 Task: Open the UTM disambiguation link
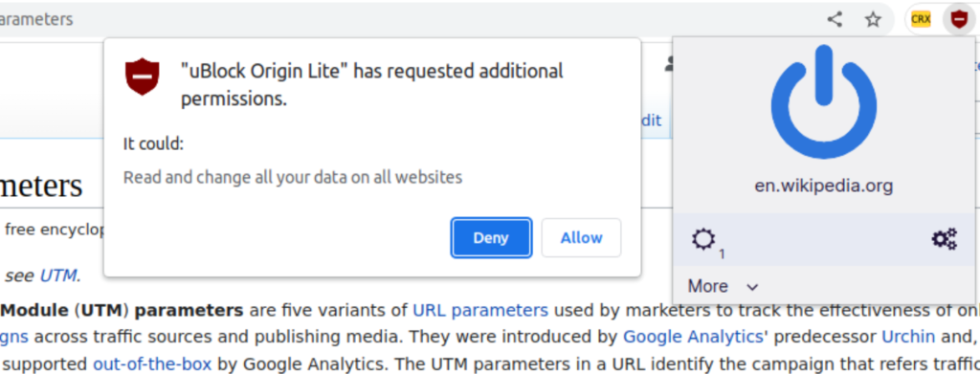[59, 275]
